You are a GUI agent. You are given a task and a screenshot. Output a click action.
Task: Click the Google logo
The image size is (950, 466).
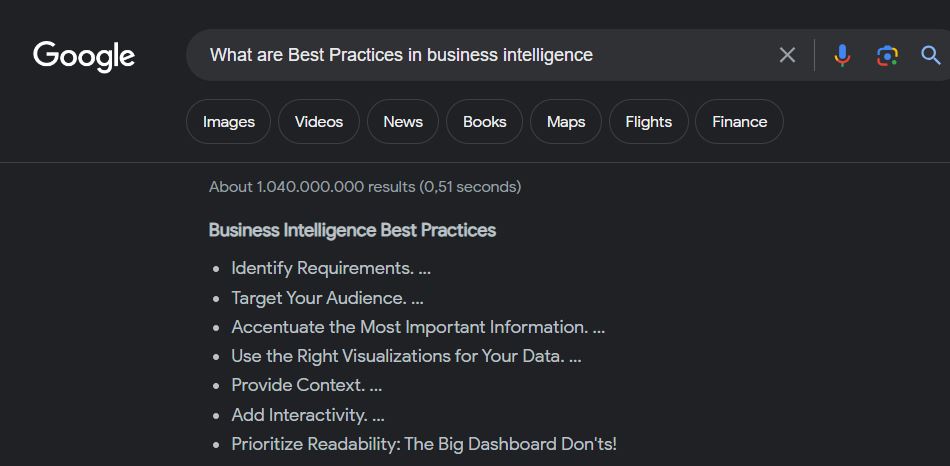84,56
